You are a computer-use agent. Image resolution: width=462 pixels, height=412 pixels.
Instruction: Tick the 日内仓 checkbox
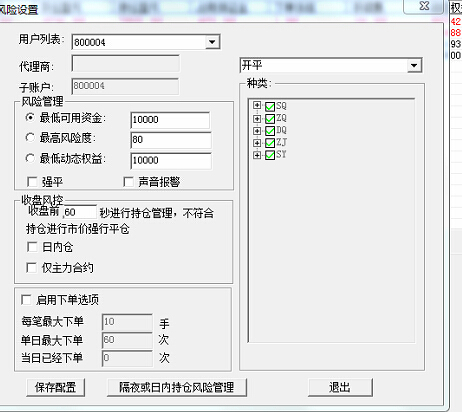(x=32, y=247)
